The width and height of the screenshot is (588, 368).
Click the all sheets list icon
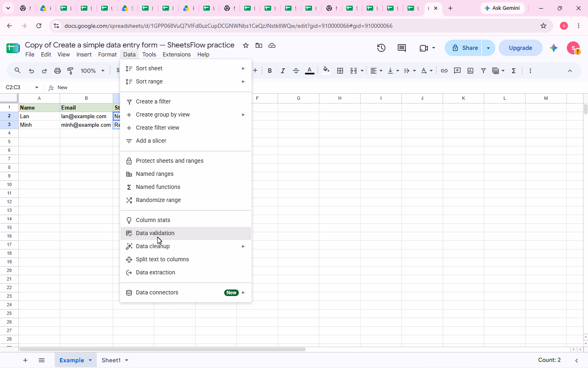pos(42,360)
